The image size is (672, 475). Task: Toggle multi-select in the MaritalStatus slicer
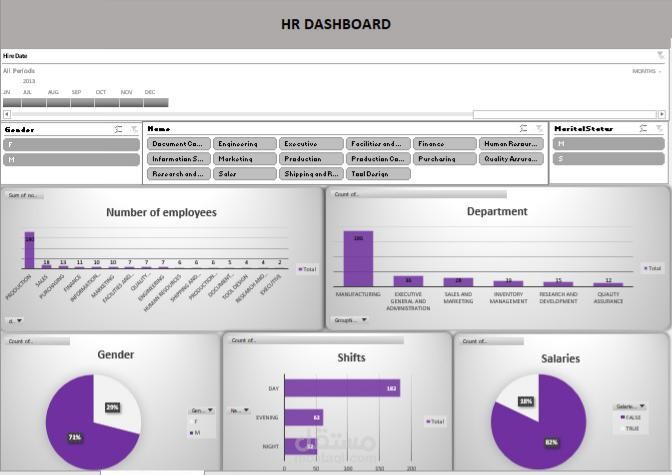(643, 128)
